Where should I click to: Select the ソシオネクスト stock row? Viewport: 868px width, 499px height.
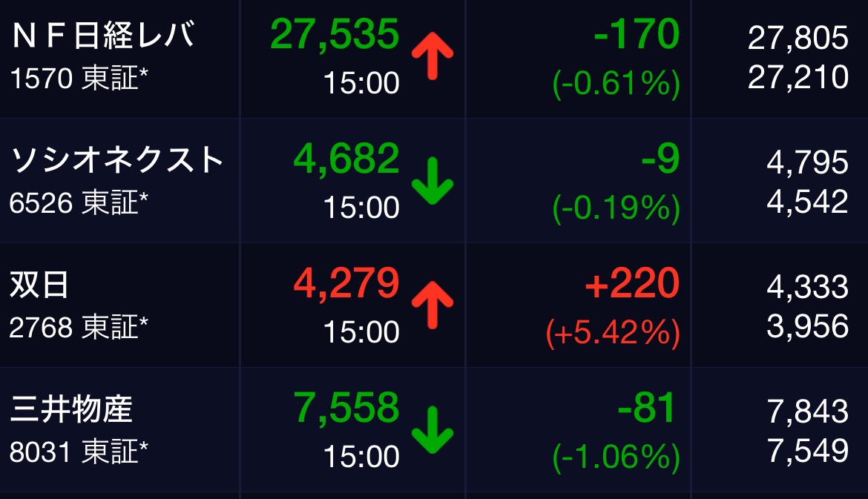point(116,160)
